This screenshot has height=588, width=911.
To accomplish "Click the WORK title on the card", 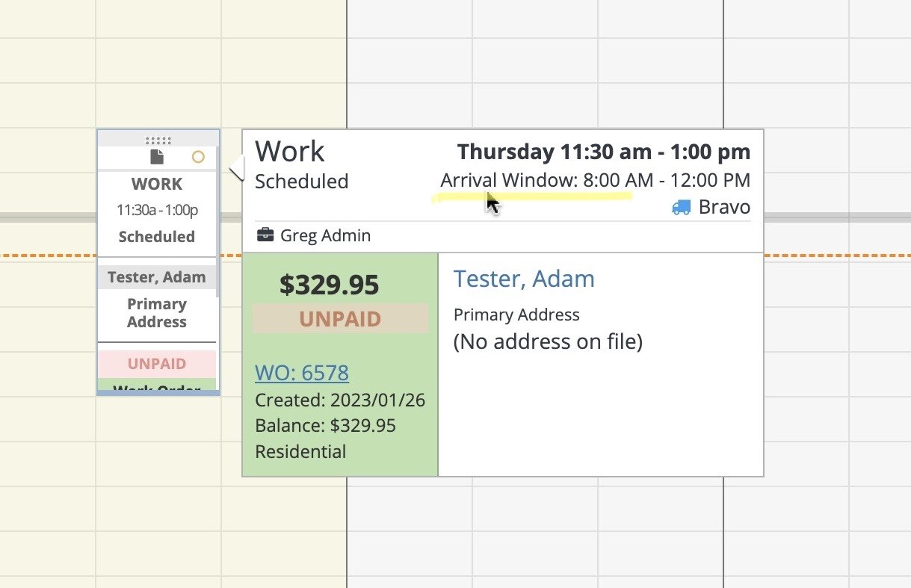I will click(x=157, y=184).
